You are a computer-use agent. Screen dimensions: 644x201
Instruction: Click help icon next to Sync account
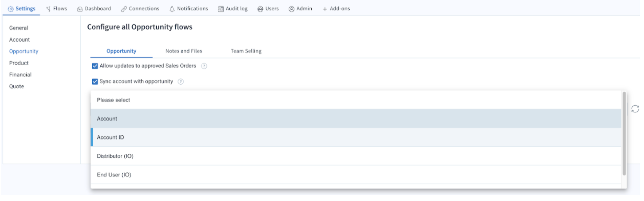[181, 82]
